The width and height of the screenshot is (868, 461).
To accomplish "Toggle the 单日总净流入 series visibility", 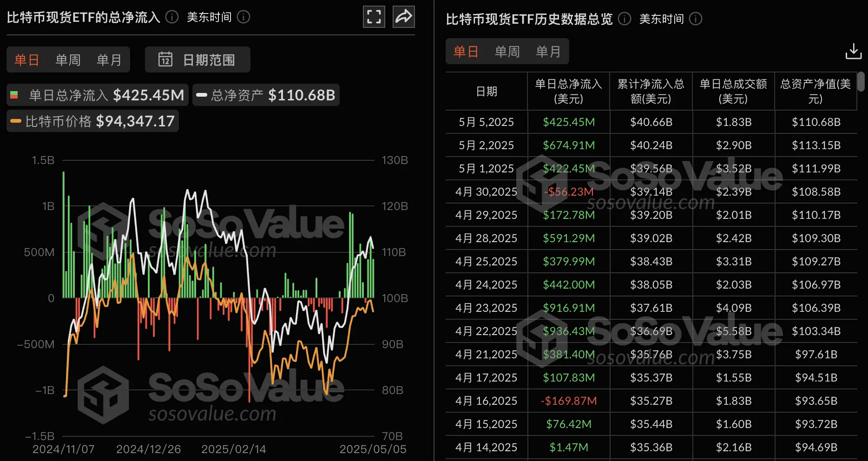I will pos(97,94).
